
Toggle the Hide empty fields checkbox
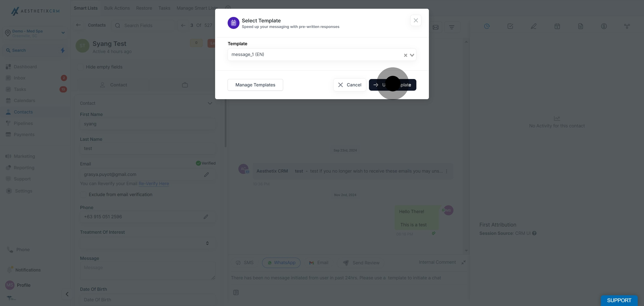80,67
